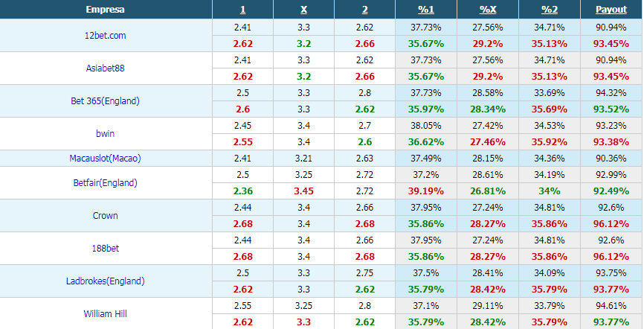Viewport: 644px width, 329px height.
Task: Select Betfair %X value 26.81%
Action: 488,191
